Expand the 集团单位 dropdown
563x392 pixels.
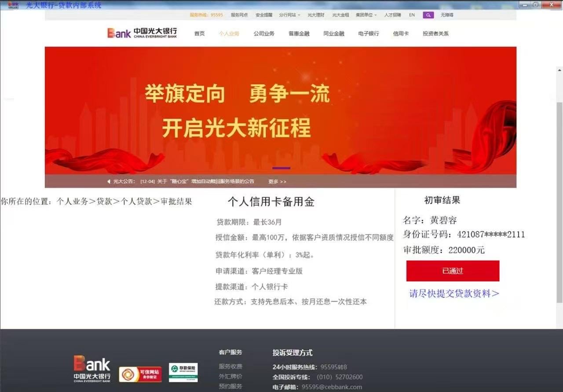point(366,15)
